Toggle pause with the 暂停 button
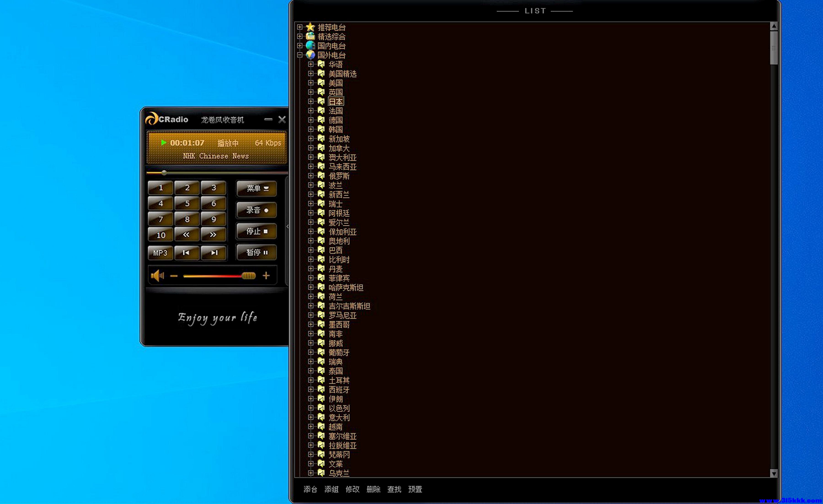The width and height of the screenshot is (823, 504). pyautogui.click(x=257, y=252)
